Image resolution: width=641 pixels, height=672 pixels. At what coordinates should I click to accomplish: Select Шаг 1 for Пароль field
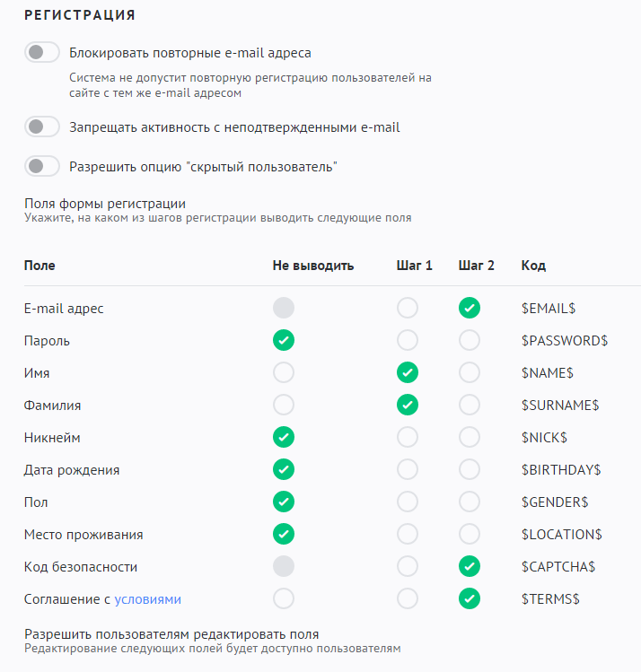[408, 341]
